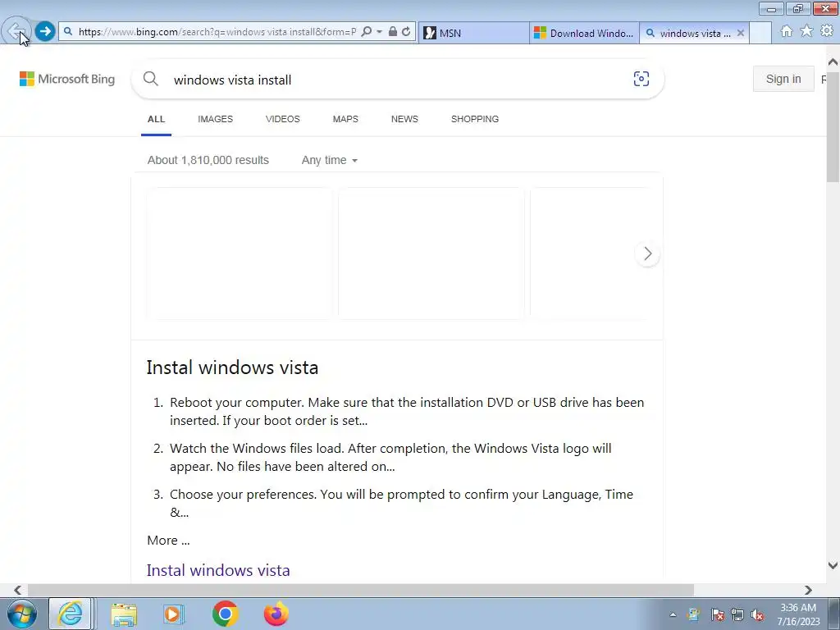This screenshot has width=840, height=630.
Task: Launch Firefox from taskbar
Action: click(276, 614)
